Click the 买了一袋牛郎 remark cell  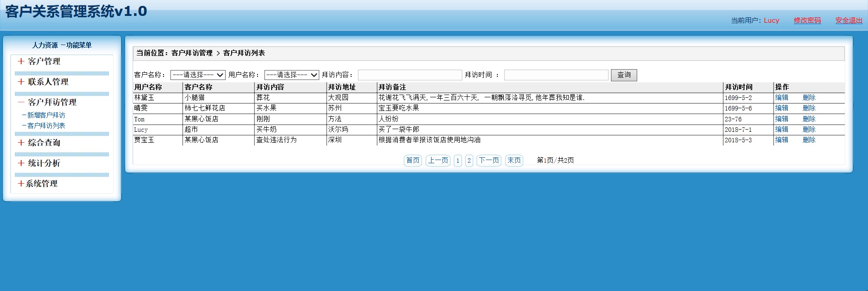point(399,130)
